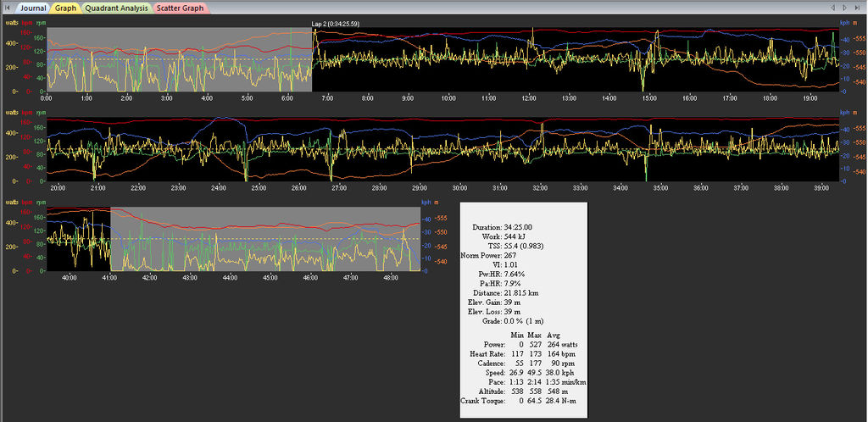Jump to first tab using the leftmost arrow icon
This screenshot has width=868, height=422.
(x=7, y=8)
